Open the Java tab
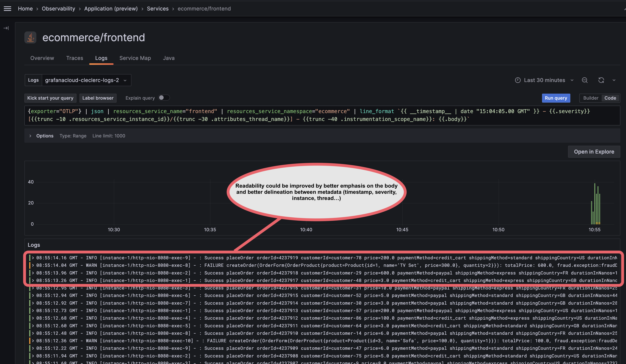The width and height of the screenshot is (626, 364). tap(169, 58)
